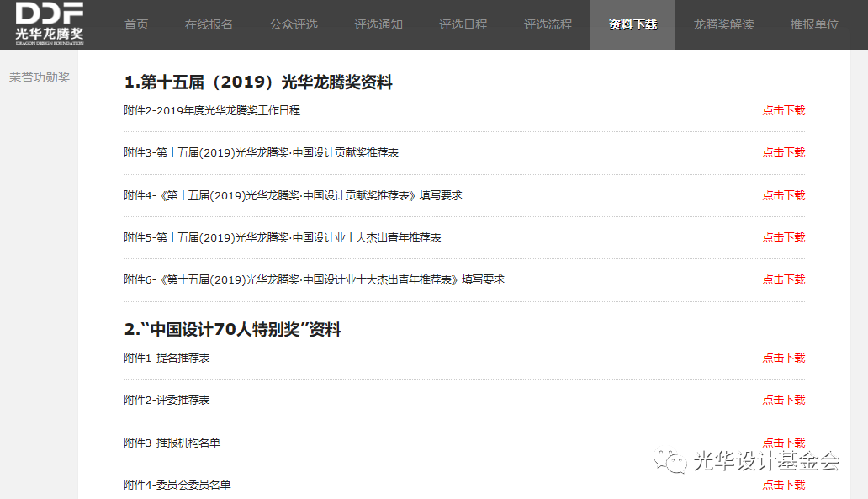Viewport: 868px width, 499px height.
Task: Click the text 附件4-委员会委员名单
Action: [x=177, y=485]
